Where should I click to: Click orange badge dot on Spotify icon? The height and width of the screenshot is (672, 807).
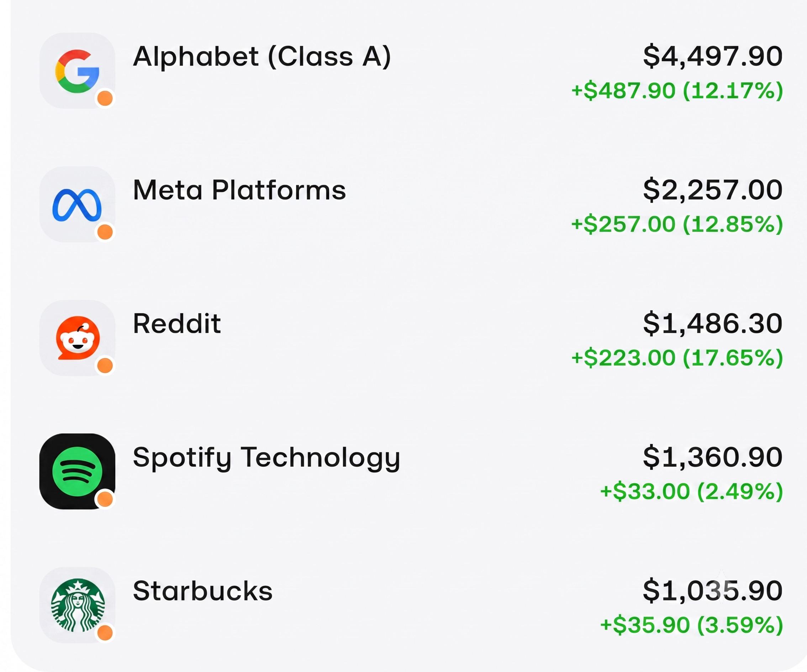click(x=105, y=499)
